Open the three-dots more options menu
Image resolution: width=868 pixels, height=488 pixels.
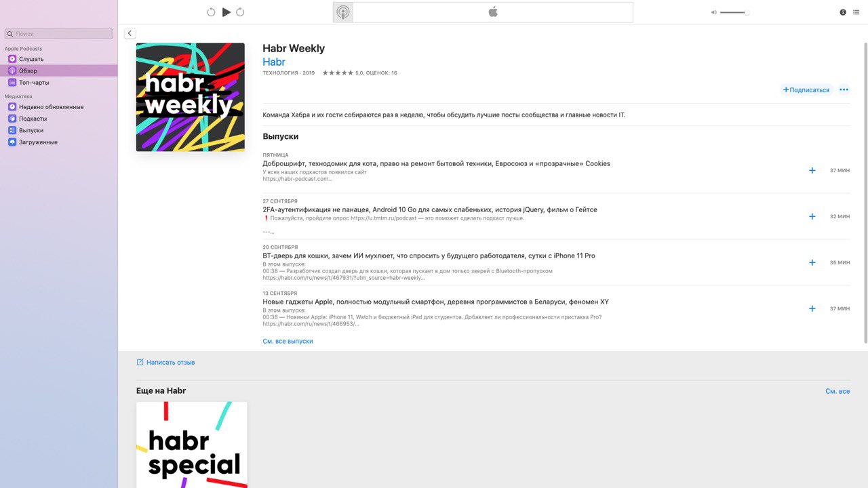click(x=844, y=89)
